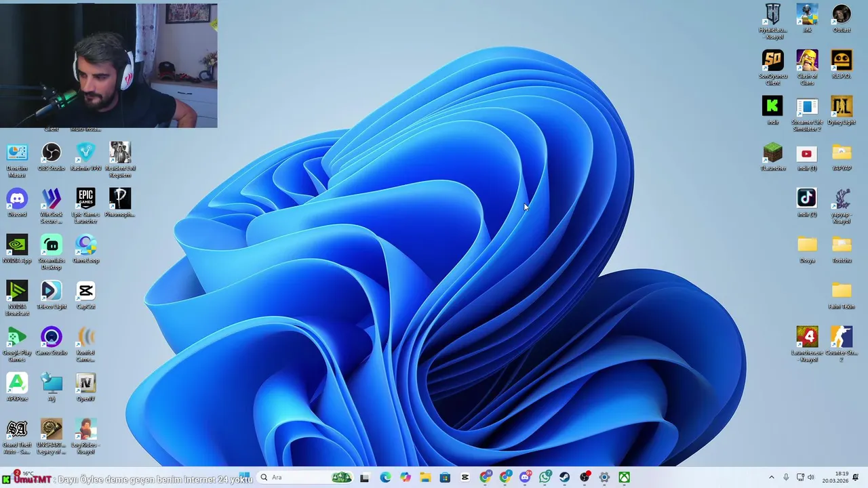Open File Explorer in the taskbar
The height and width of the screenshot is (488, 868).
point(425,477)
